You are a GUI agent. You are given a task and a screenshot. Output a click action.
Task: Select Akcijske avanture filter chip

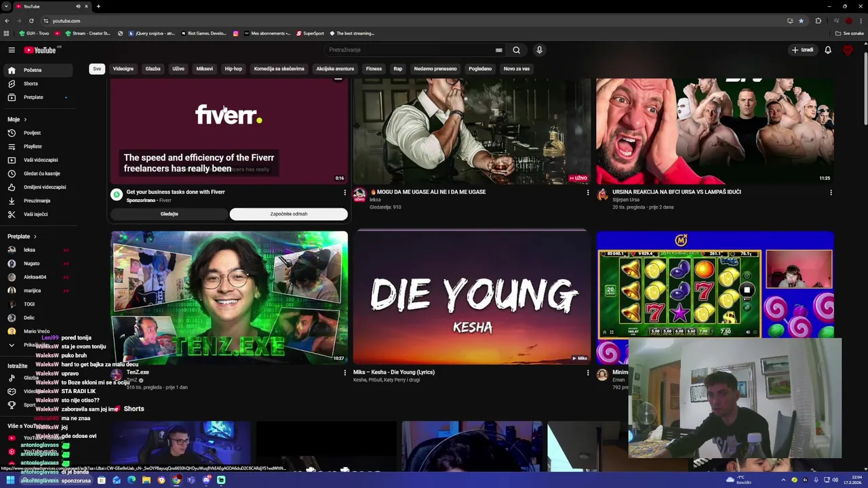point(335,68)
